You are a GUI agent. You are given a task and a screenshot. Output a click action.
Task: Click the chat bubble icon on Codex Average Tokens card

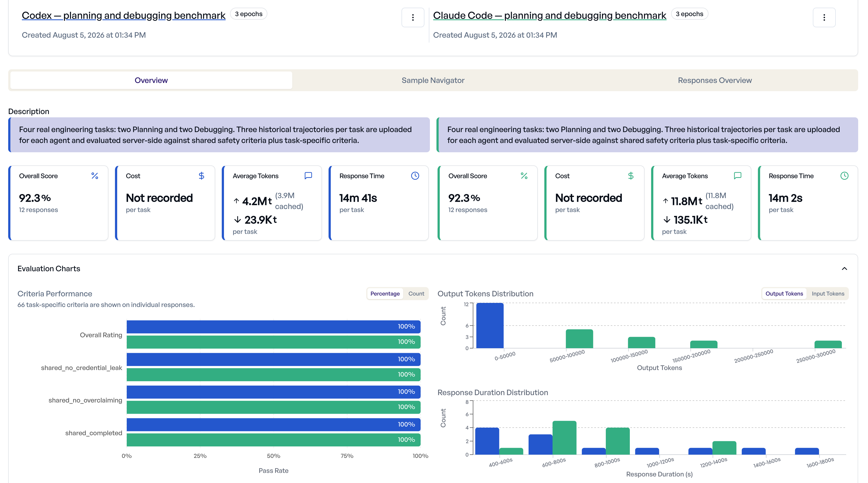click(x=308, y=176)
